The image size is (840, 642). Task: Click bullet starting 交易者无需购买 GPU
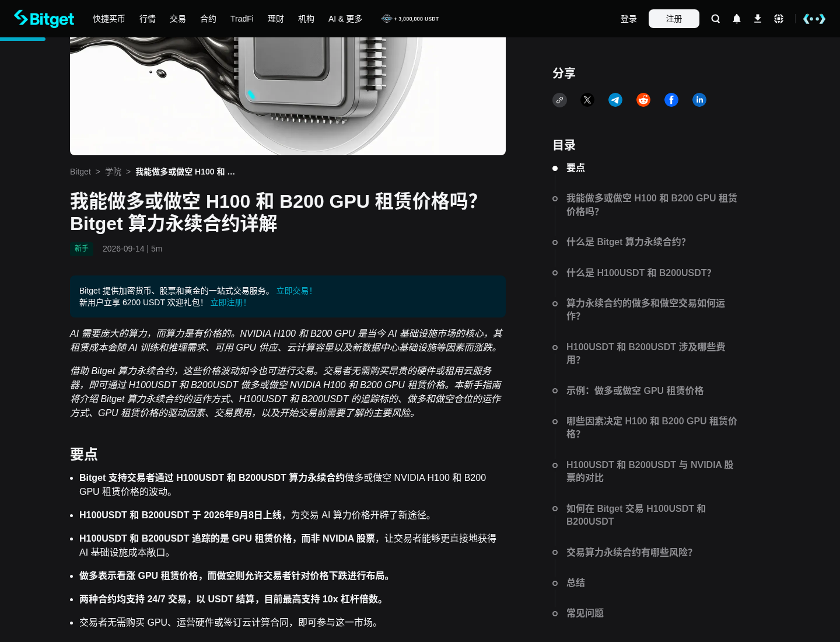(x=230, y=623)
